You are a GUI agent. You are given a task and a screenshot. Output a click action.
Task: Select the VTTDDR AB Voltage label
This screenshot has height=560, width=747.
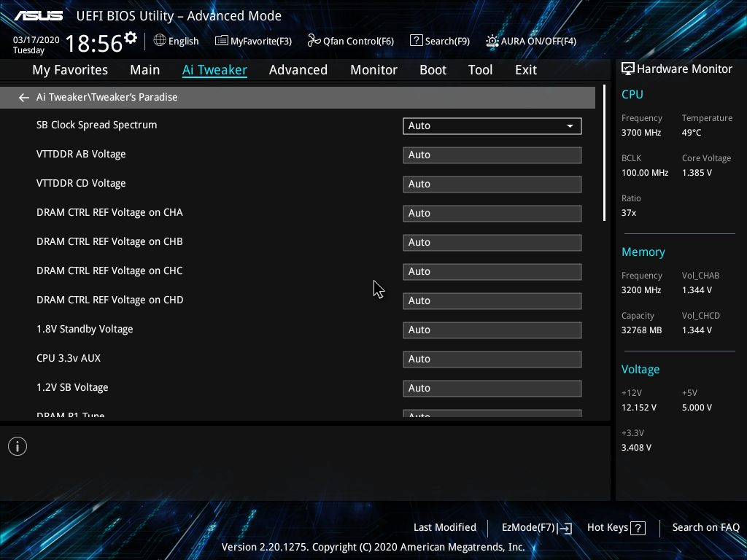(81, 155)
